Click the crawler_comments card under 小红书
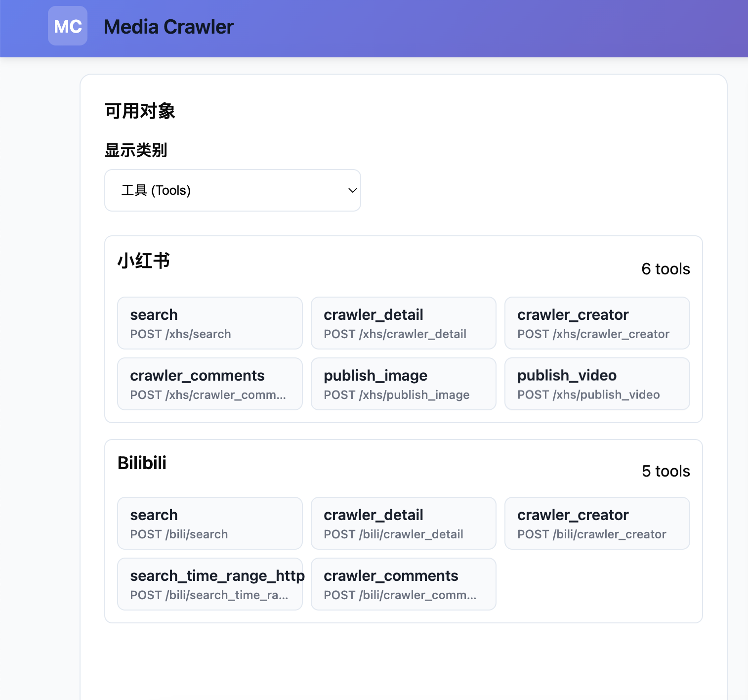Image resolution: width=748 pixels, height=700 pixels. [209, 384]
